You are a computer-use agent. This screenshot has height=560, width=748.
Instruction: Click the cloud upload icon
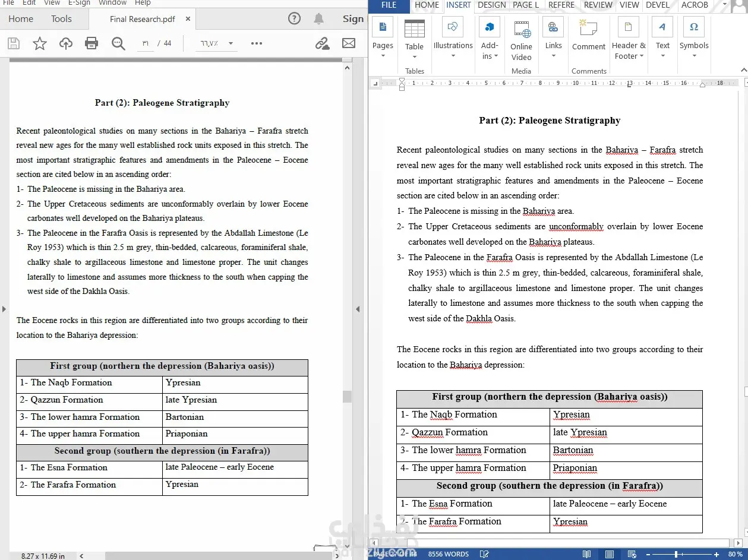pyautogui.click(x=65, y=43)
